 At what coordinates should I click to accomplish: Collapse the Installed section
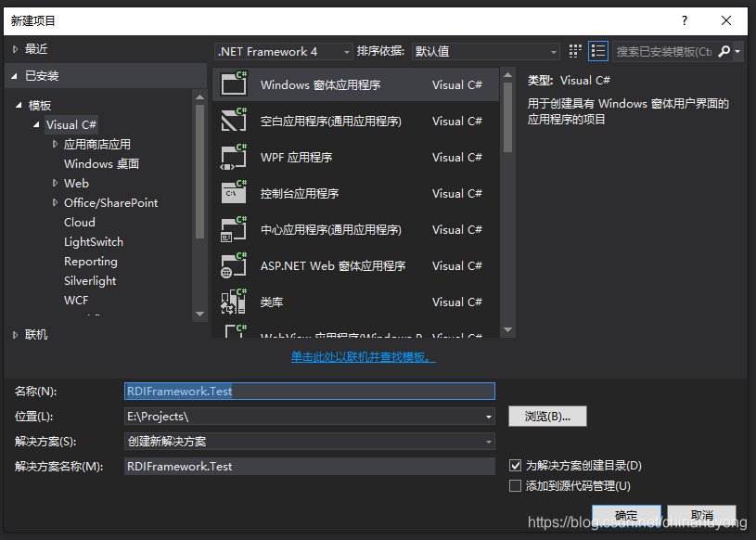pyautogui.click(x=15, y=76)
